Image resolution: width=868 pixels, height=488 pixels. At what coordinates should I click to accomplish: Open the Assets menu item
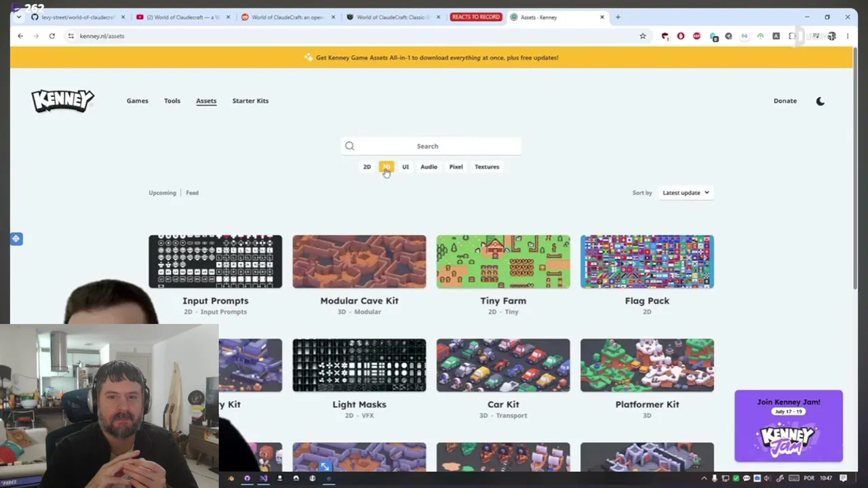(206, 101)
